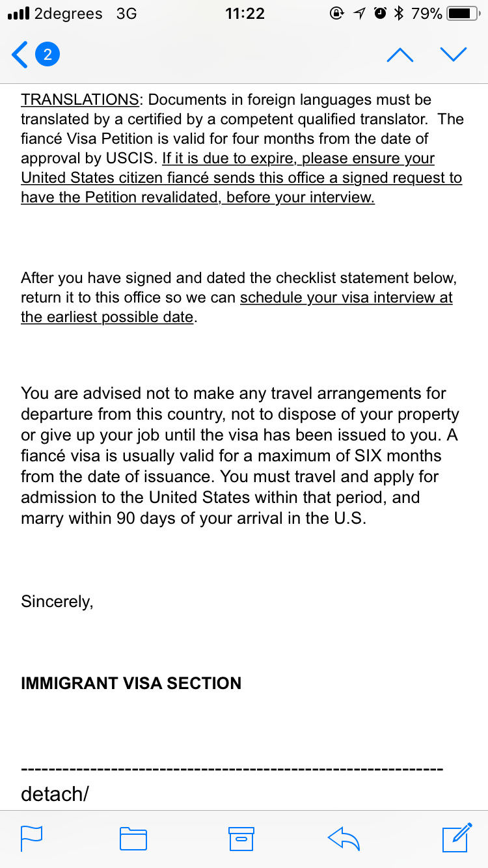This screenshot has height=868, width=488.
Task: Go to next message with down arrow
Action: coord(454,55)
